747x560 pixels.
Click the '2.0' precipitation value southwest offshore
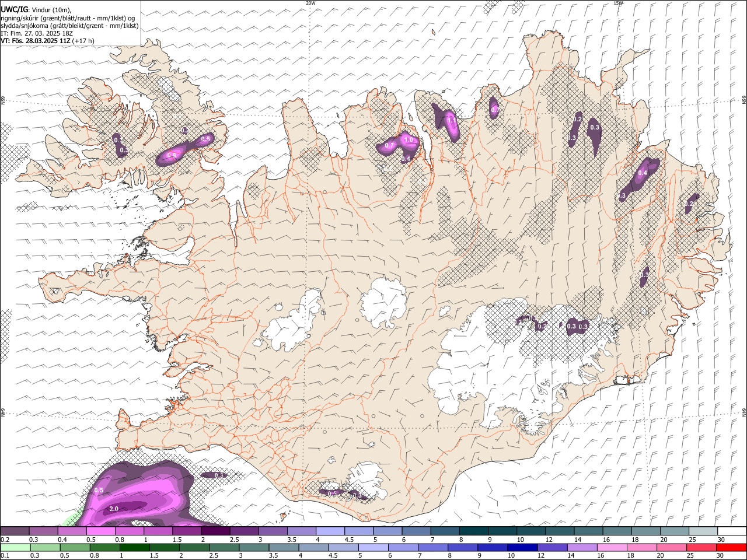[x=114, y=509]
